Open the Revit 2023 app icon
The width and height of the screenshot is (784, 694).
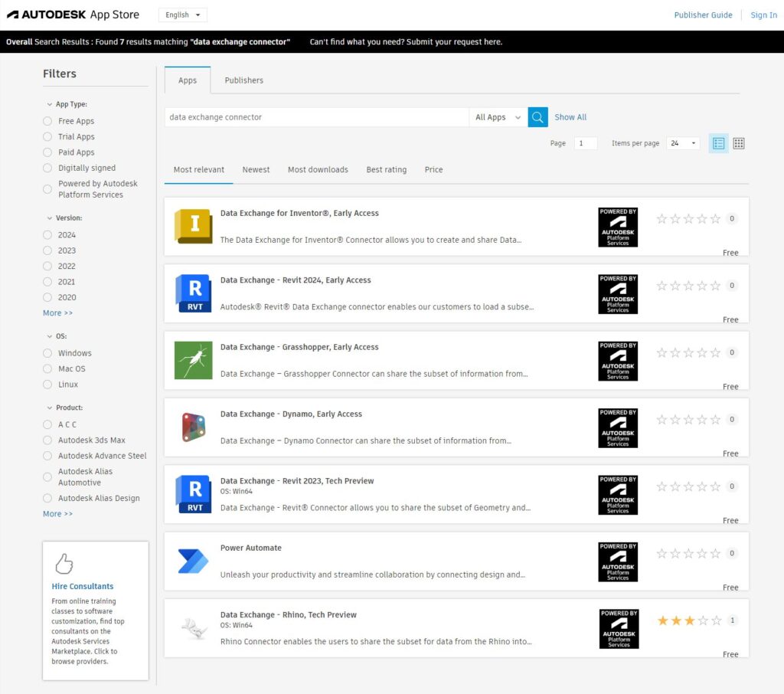194,494
